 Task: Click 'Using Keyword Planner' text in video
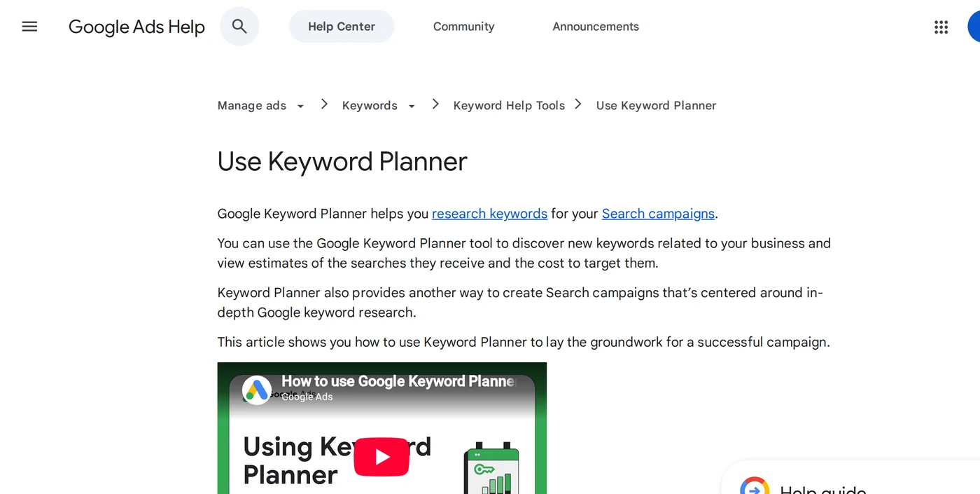(x=337, y=461)
